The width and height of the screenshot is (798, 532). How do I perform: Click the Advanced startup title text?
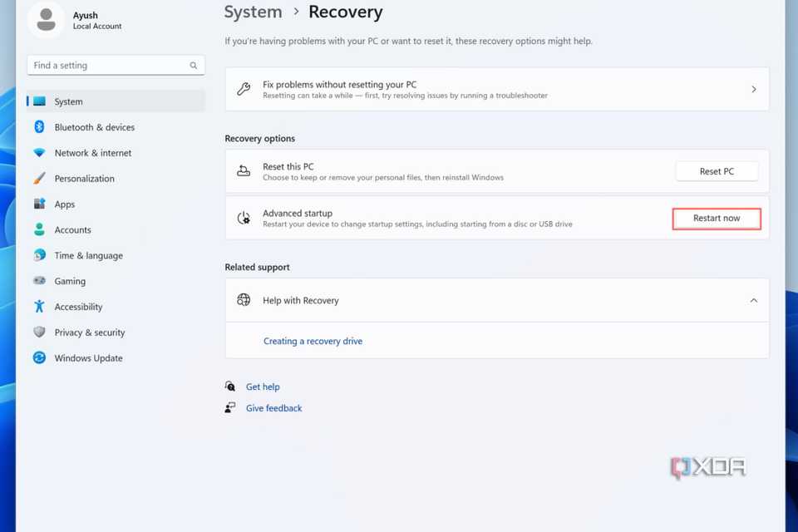tap(298, 213)
